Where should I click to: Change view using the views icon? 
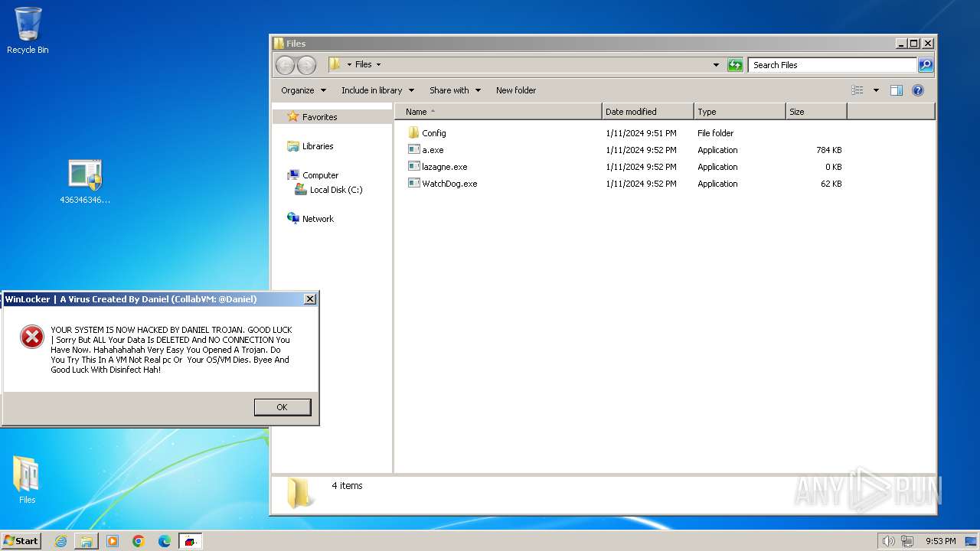click(x=857, y=90)
